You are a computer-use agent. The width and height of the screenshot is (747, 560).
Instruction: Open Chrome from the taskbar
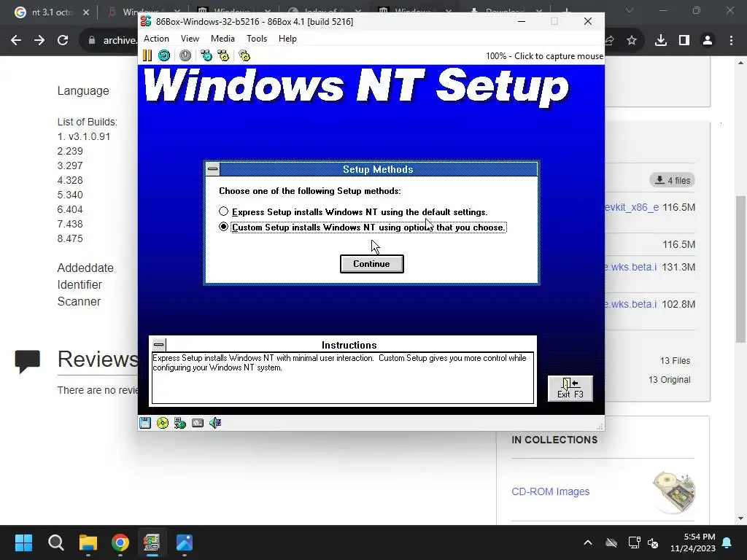[x=120, y=542]
